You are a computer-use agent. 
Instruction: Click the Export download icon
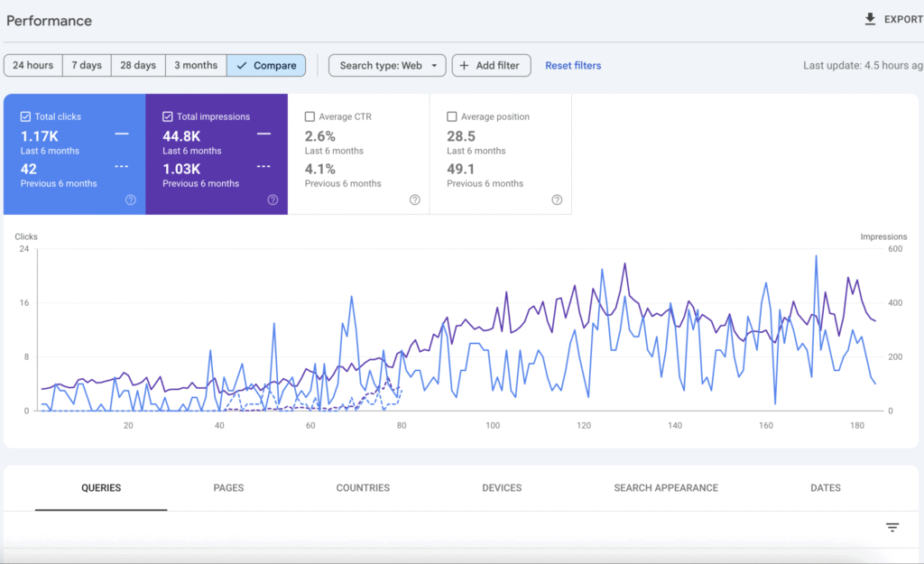870,19
